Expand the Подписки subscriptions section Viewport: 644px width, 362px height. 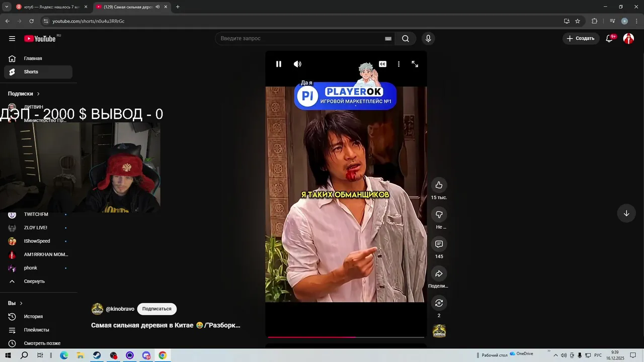24,94
